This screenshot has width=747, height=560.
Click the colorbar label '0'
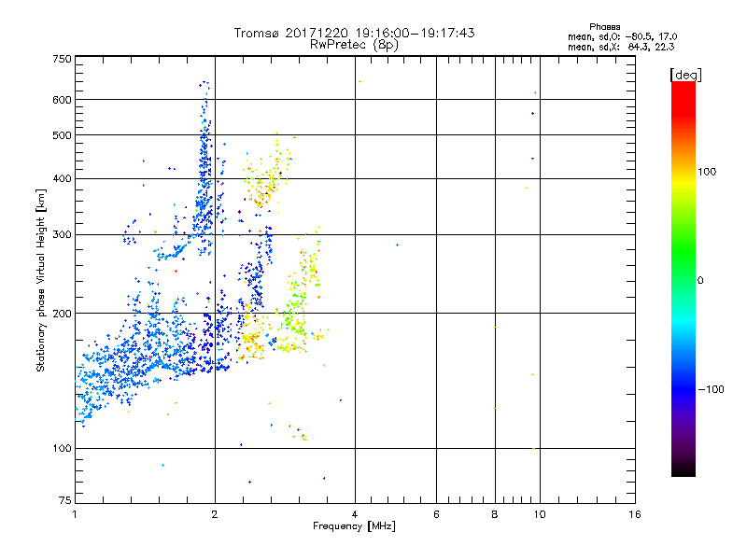click(x=700, y=281)
